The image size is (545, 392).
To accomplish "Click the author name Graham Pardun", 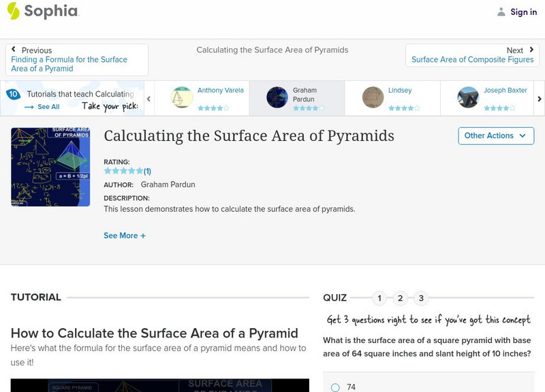I will 168,184.
